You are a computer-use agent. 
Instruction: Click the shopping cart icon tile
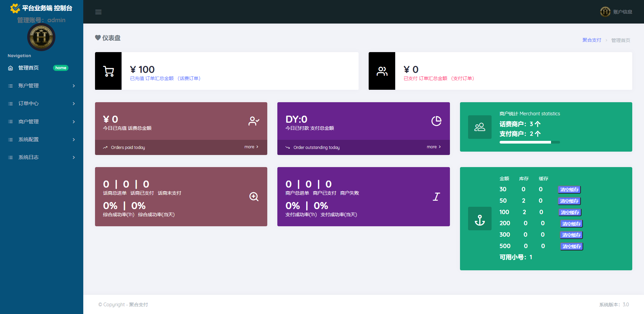[108, 71]
